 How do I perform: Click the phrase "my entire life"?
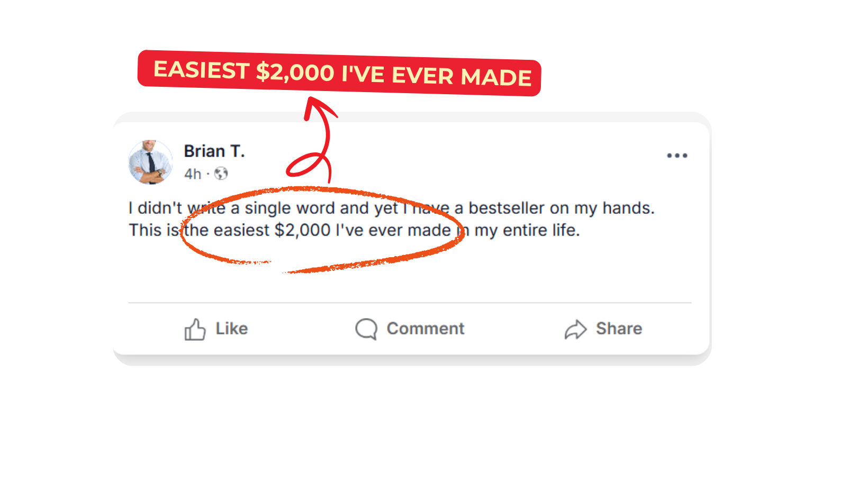(527, 230)
